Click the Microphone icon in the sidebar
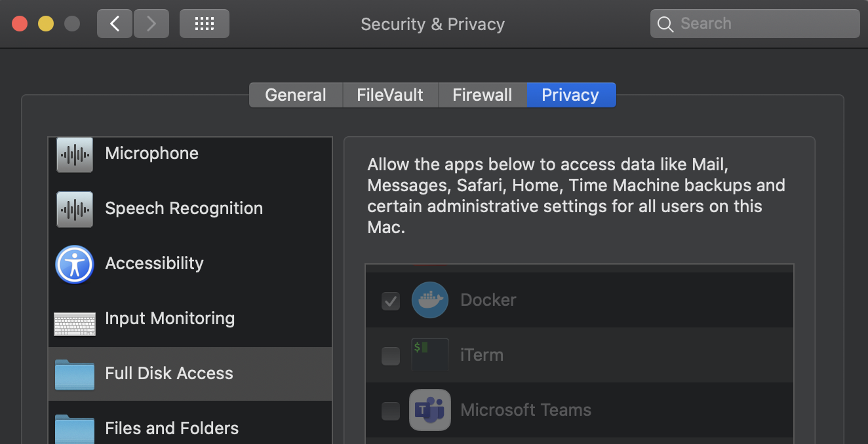This screenshot has width=868, height=444. [74, 155]
